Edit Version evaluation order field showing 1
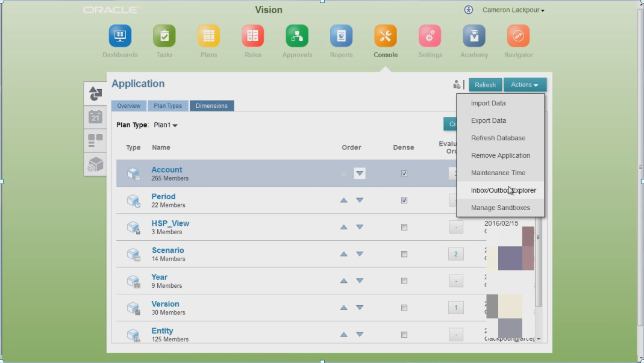The width and height of the screenshot is (644, 363). (456, 308)
